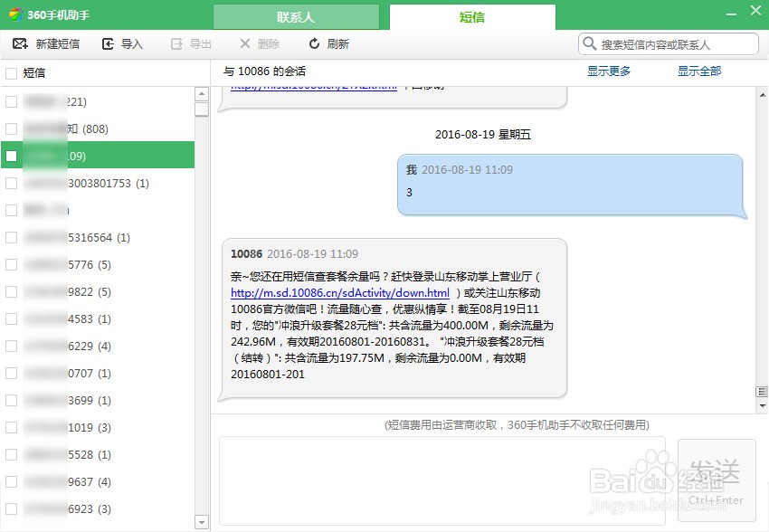This screenshot has height=532, width=769.
Task: Switch to the 联系人 tab
Action: [296, 17]
